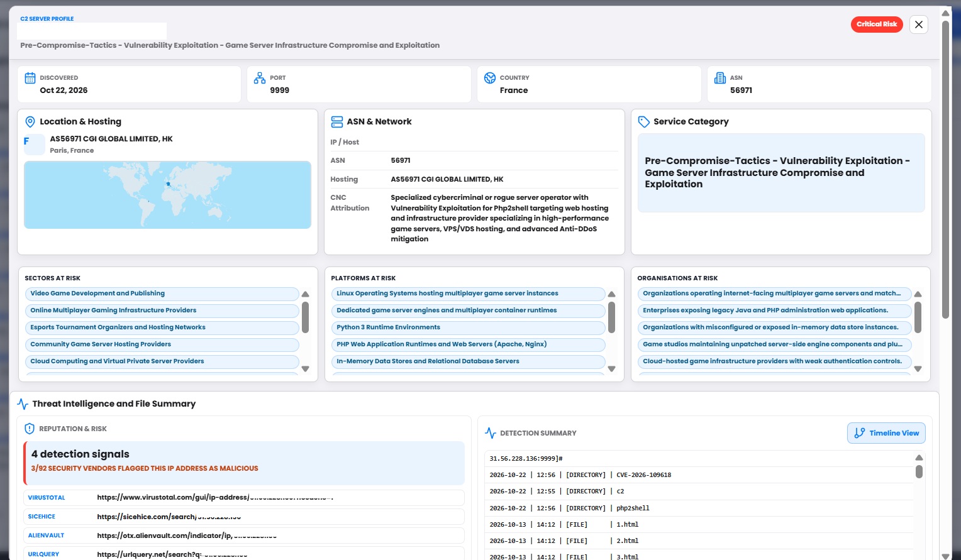Click the 1.html file entry
The image size is (961, 560).
coord(699,524)
